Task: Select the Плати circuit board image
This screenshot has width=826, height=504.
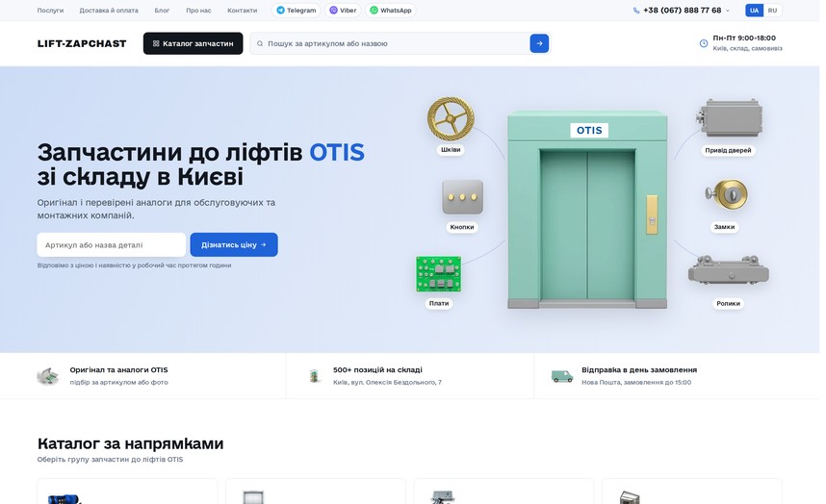Action: tap(438, 273)
